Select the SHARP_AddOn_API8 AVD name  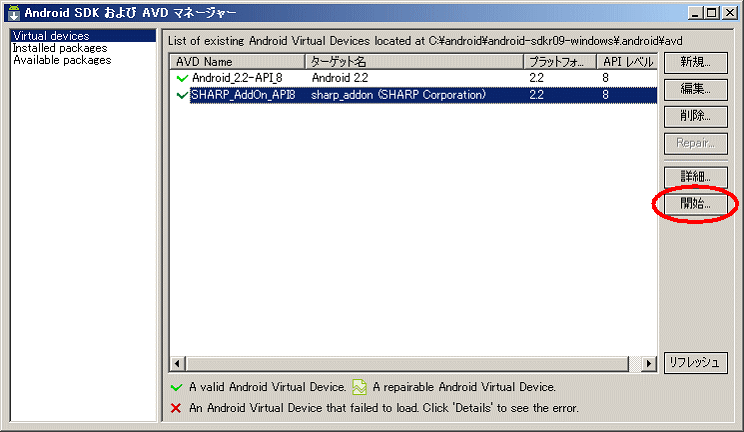click(243, 95)
